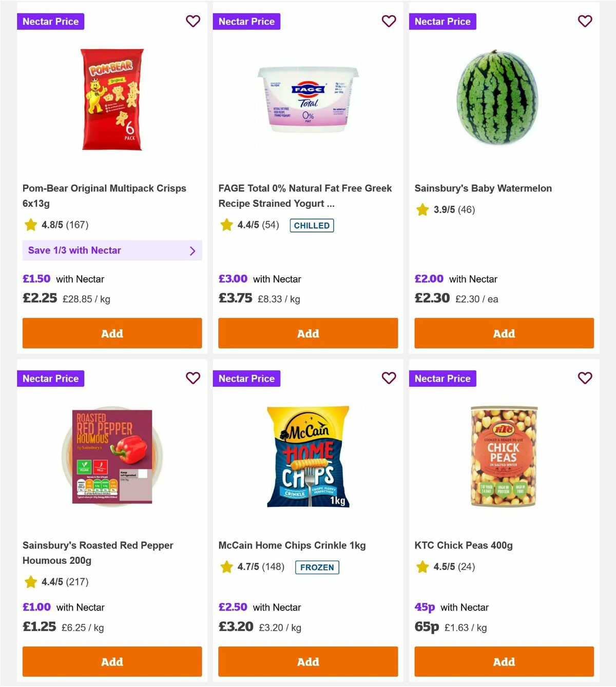Open the Pom-Bear Original Multipack Crisps product page
Viewport: 616px width, 687px height.
coord(104,196)
